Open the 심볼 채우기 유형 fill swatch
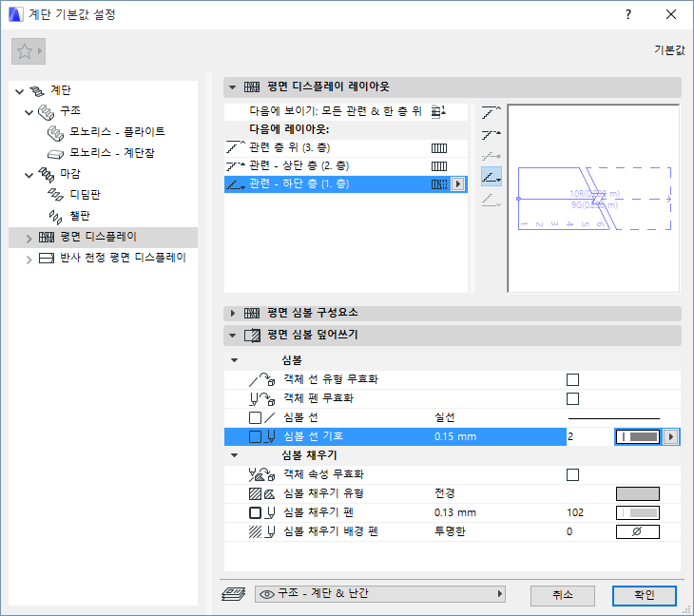This screenshot has height=616, width=694. point(638,494)
